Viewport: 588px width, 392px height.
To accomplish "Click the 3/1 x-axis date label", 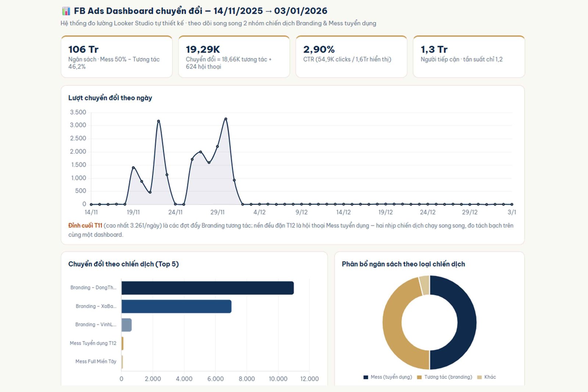I will [x=512, y=212].
